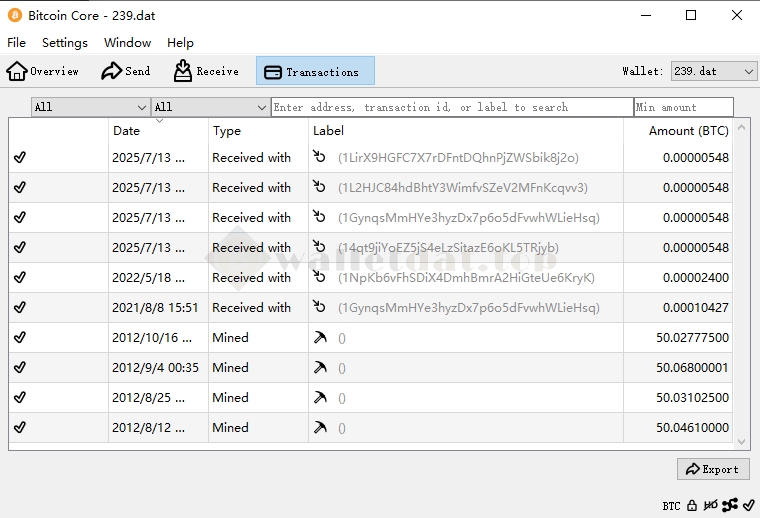
Task: Sort by the Amount (BTC) column header
Action: pyautogui.click(x=688, y=131)
